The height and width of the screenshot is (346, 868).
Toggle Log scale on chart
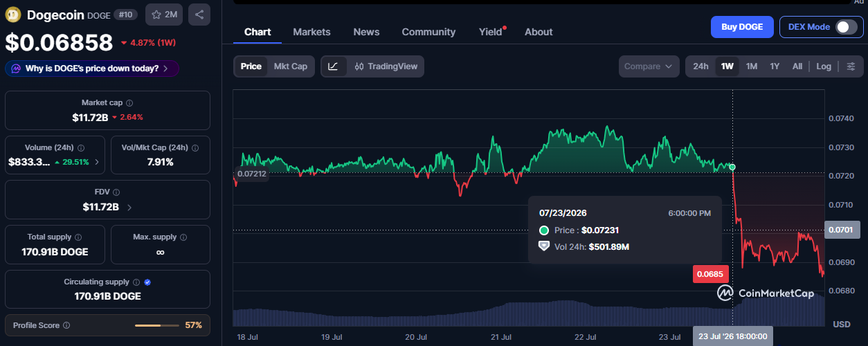[x=824, y=66]
